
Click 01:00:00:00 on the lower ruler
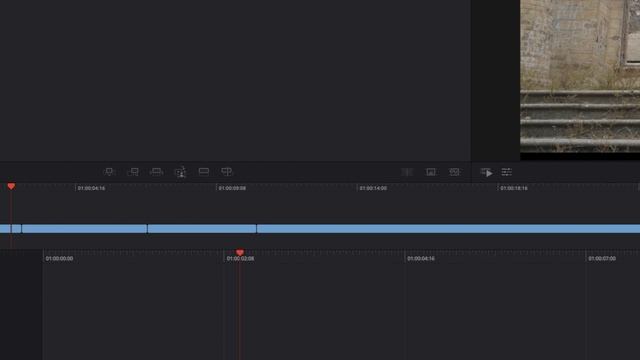(60, 258)
